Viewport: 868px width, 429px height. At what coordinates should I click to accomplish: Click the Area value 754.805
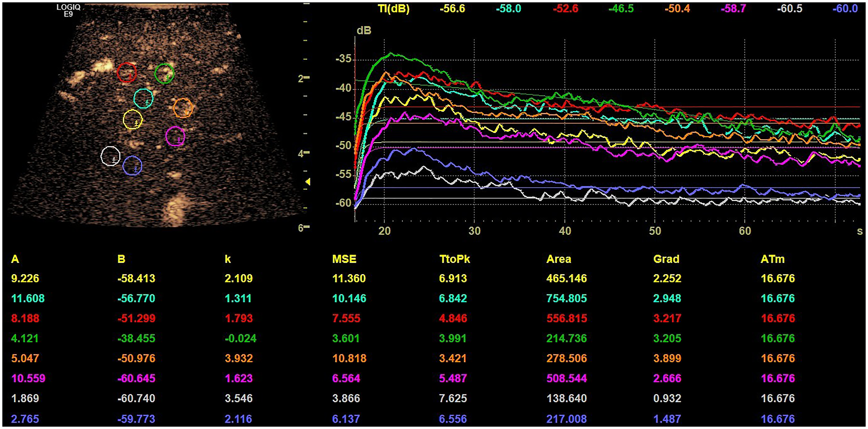566,298
